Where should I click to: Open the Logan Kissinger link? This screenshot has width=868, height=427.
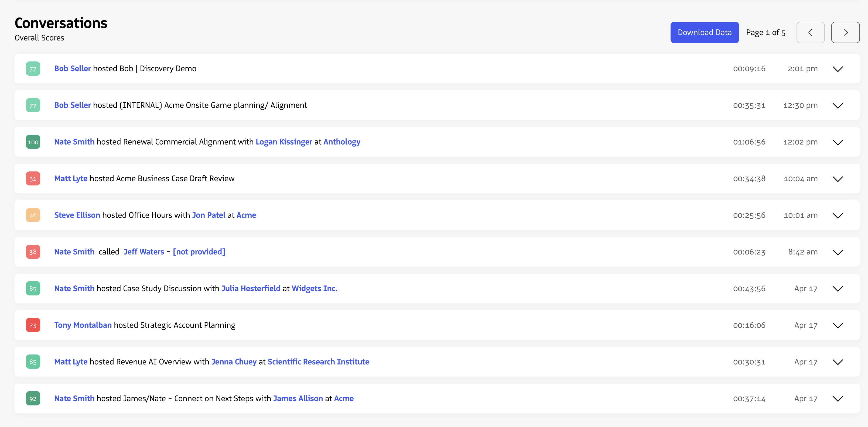pyautogui.click(x=284, y=142)
